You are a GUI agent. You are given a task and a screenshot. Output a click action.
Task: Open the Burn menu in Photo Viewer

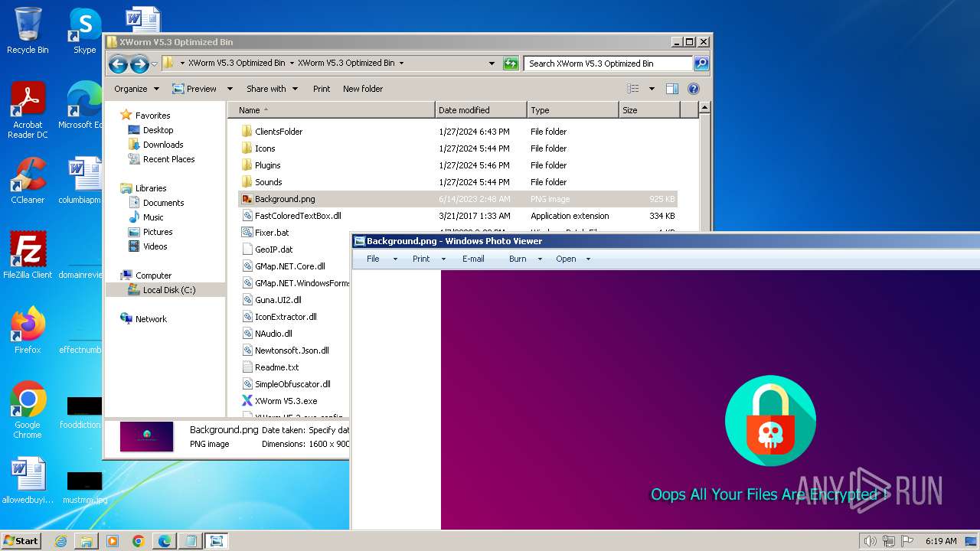pos(525,259)
